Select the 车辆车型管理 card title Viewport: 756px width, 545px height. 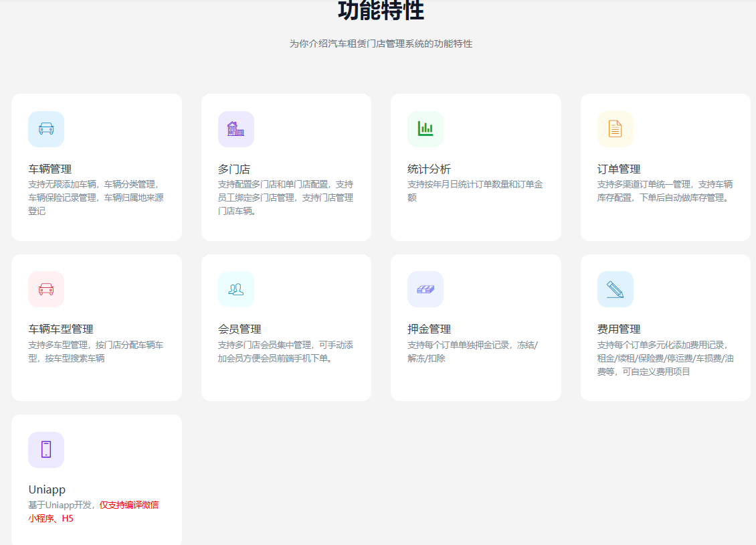[61, 329]
